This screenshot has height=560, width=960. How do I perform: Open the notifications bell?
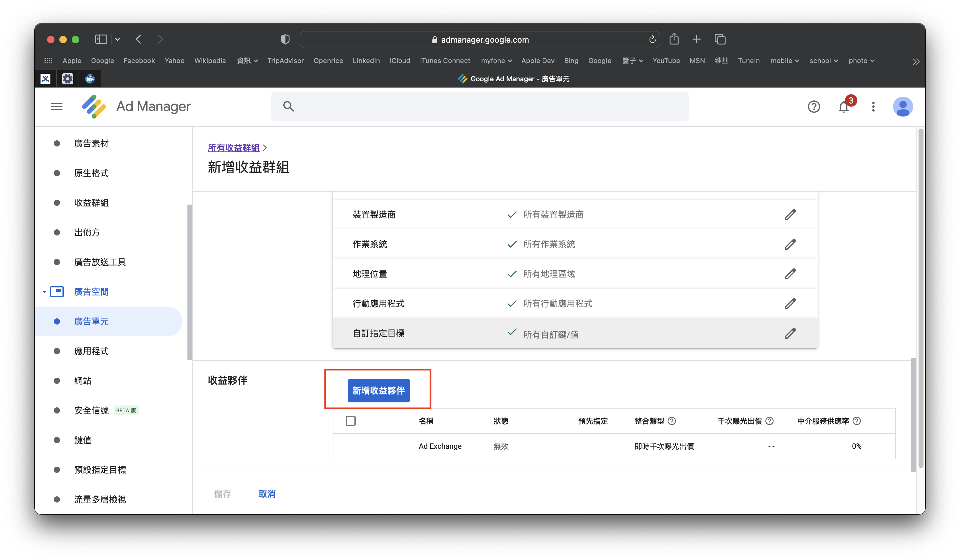point(844,107)
